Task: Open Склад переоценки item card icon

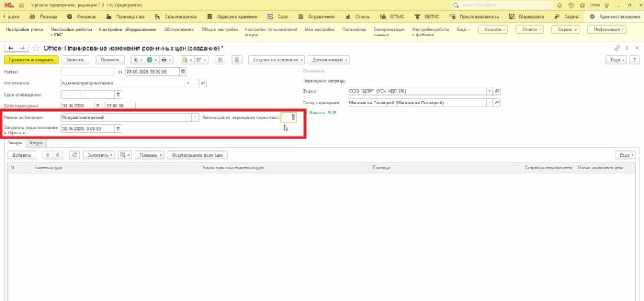Action: [x=497, y=102]
